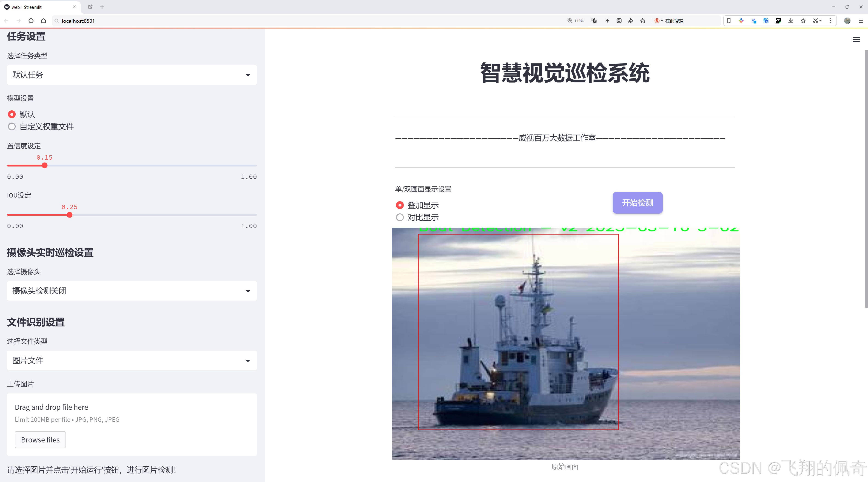Share the page using the arrow icon
The image size is (868, 482).
click(631, 21)
